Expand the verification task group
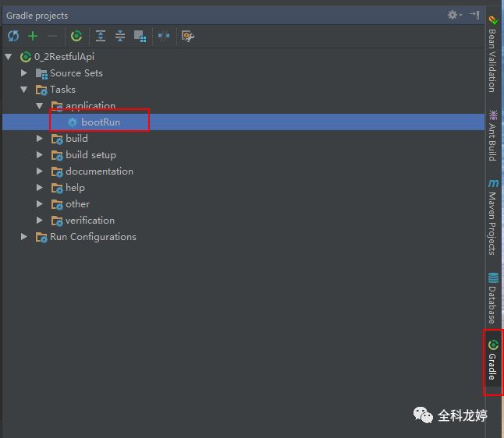504x438 pixels. coord(40,221)
